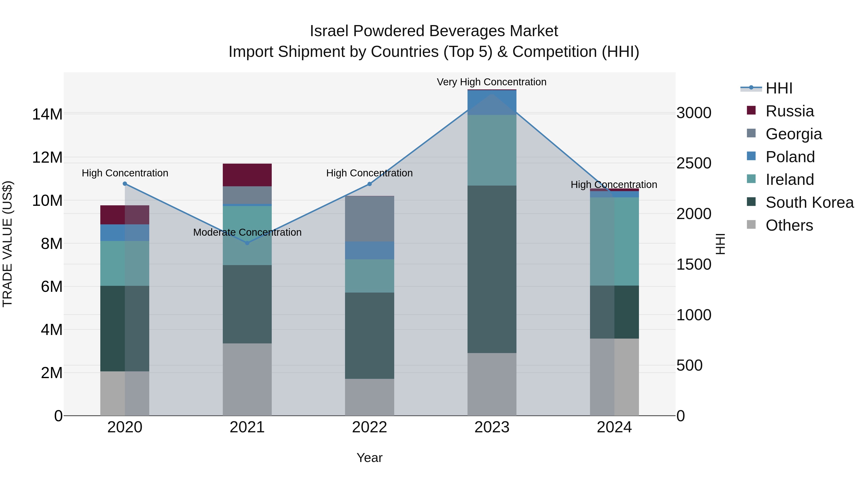Click the Poland legend color swatch

[751, 156]
